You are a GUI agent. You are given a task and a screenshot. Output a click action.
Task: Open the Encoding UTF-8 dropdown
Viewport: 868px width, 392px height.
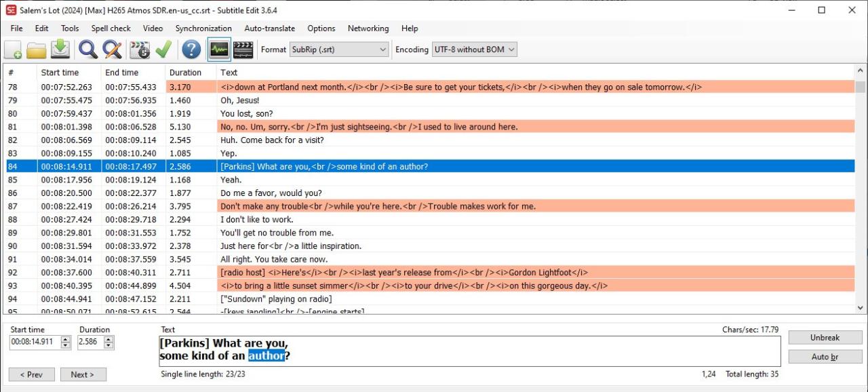tap(511, 50)
